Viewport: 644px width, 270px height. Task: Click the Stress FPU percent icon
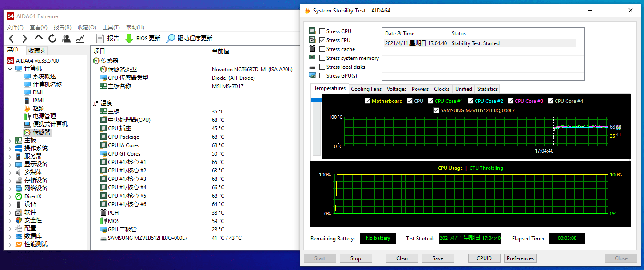(312, 40)
